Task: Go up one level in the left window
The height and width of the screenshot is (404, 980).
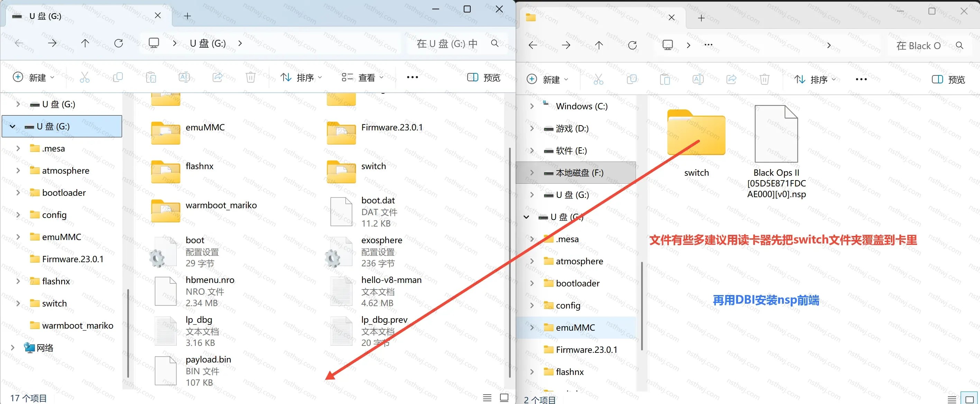Action: pyautogui.click(x=85, y=43)
